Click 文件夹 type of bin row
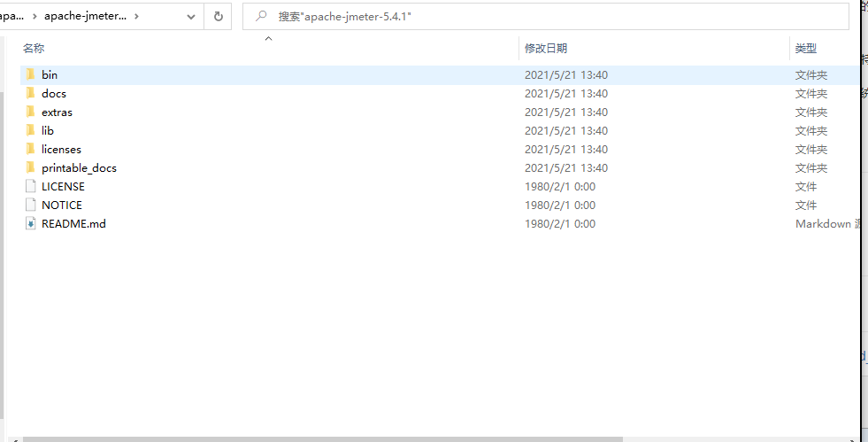This screenshot has width=868, height=442. pyautogui.click(x=811, y=74)
